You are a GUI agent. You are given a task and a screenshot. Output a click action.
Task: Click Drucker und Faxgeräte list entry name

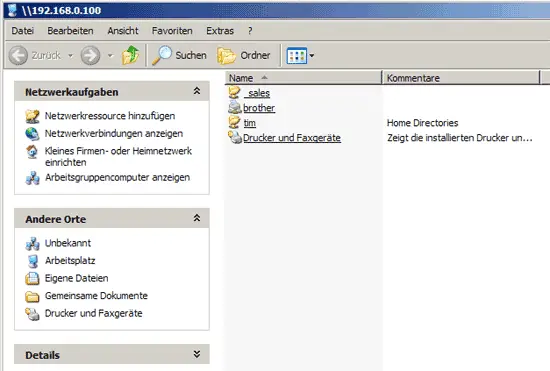(292, 138)
